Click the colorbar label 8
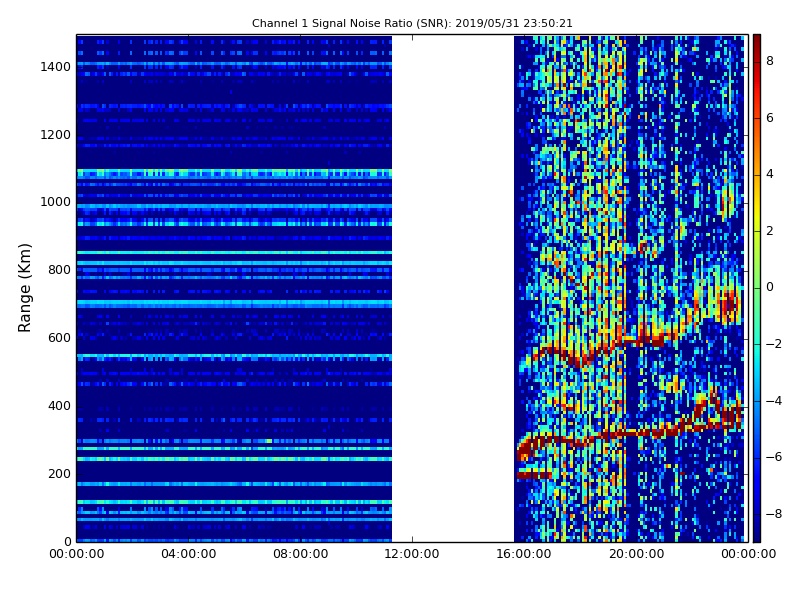Viewport: 800px width, 600px height. click(x=770, y=61)
